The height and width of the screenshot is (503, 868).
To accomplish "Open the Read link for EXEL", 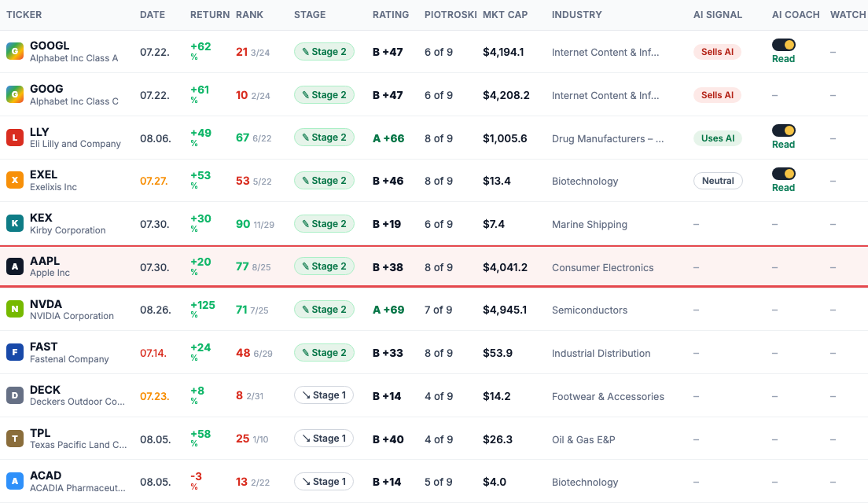I will click(x=783, y=188).
